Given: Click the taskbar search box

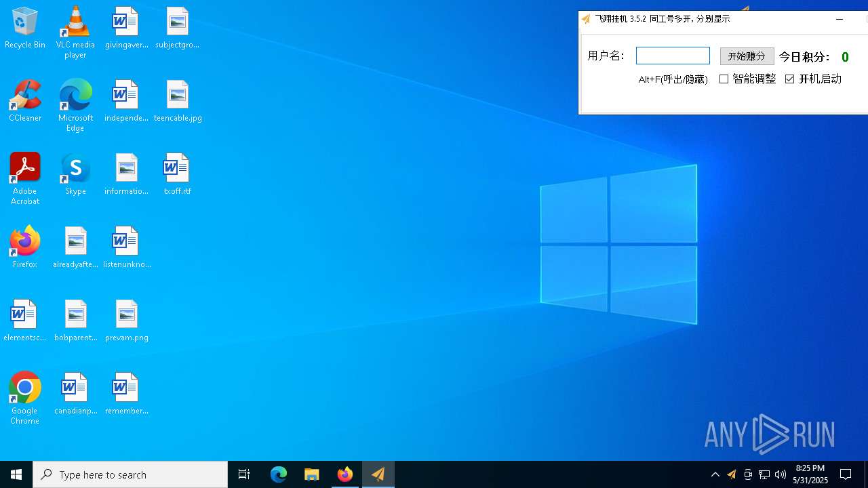Looking at the screenshot, I should (x=130, y=474).
